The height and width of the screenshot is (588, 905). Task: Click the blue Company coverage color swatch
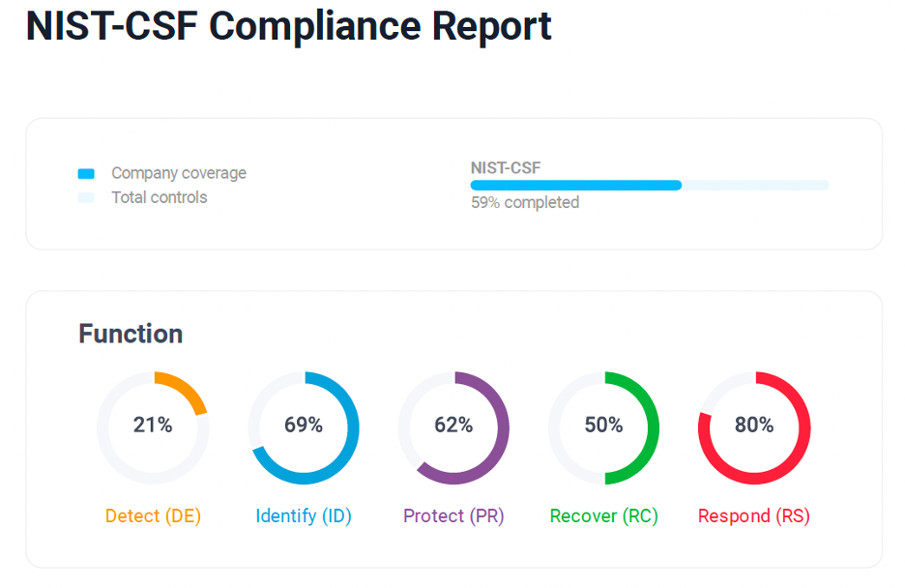point(88,173)
